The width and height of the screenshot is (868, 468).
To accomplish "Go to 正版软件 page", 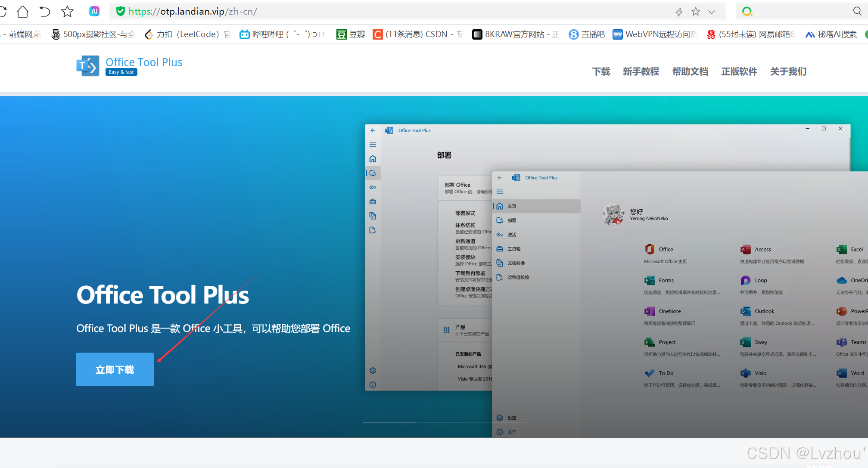I will pos(739,71).
